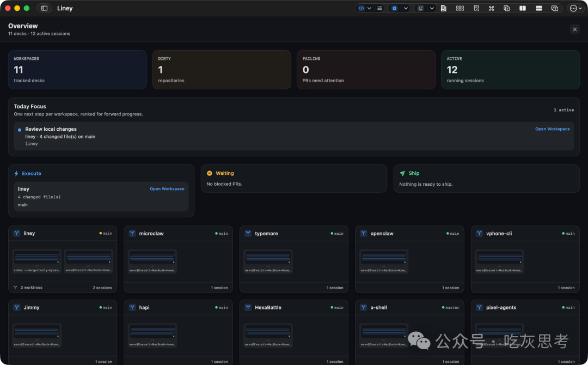The image size is (588, 365).
Task: Click the blue square toolbar icon
Action: pyautogui.click(x=395, y=8)
